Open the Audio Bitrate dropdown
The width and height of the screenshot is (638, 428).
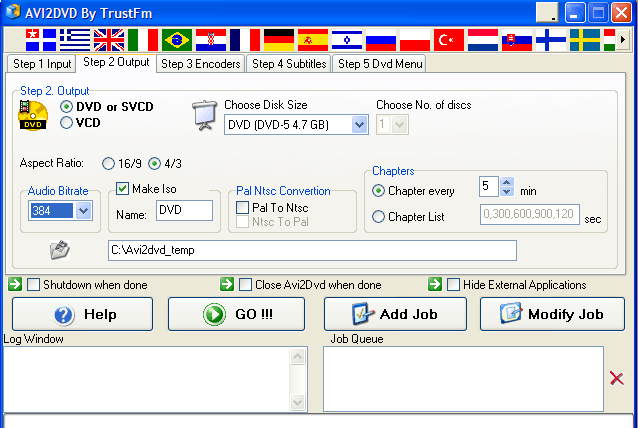point(83,211)
